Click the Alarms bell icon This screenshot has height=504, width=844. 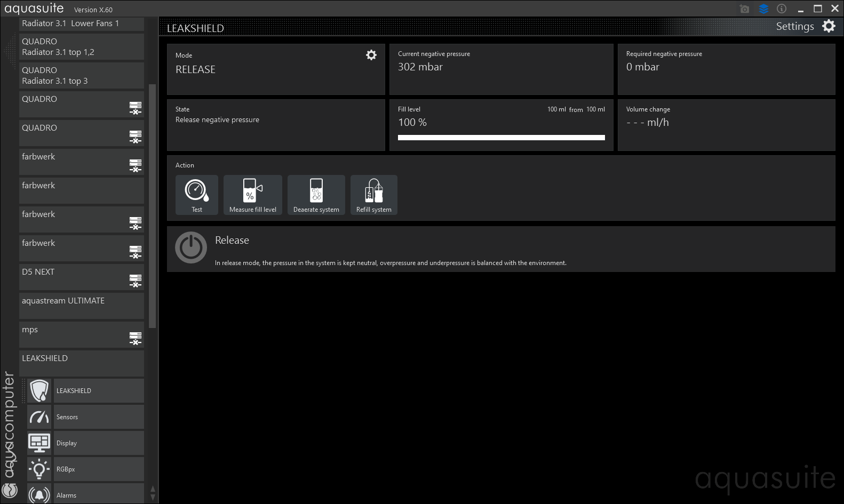click(39, 494)
